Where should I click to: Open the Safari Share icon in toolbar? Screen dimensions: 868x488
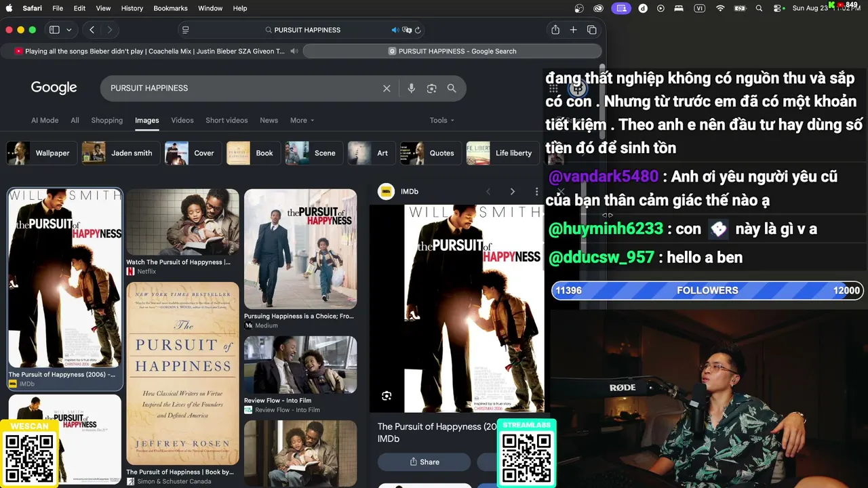click(x=555, y=30)
